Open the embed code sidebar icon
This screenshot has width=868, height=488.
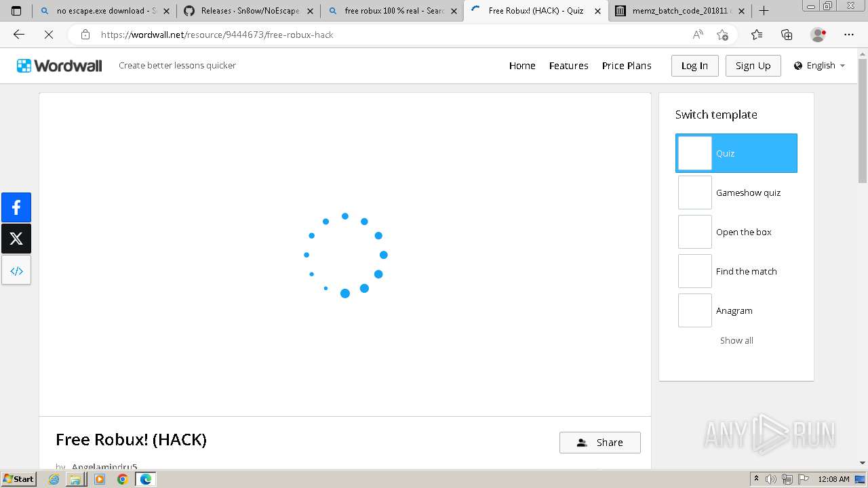coord(16,270)
